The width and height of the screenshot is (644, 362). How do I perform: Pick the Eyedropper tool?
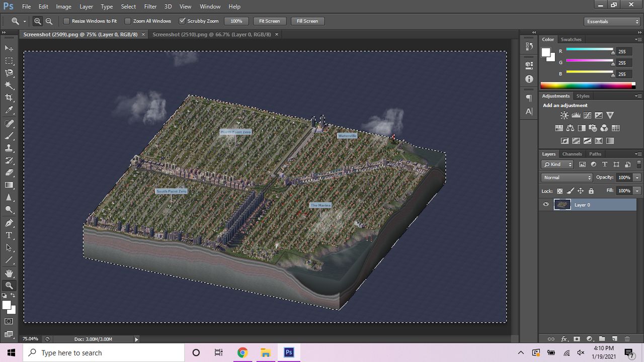[9, 111]
